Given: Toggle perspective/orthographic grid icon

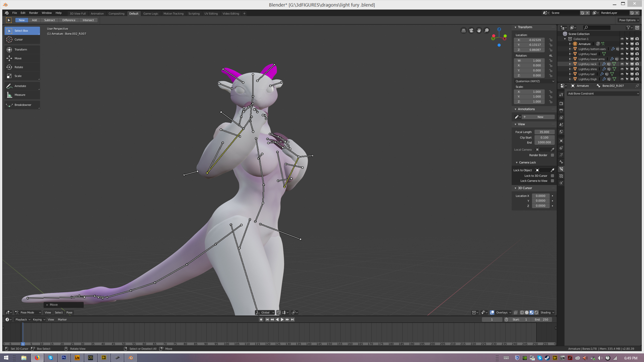Looking at the screenshot, I should (x=463, y=30).
